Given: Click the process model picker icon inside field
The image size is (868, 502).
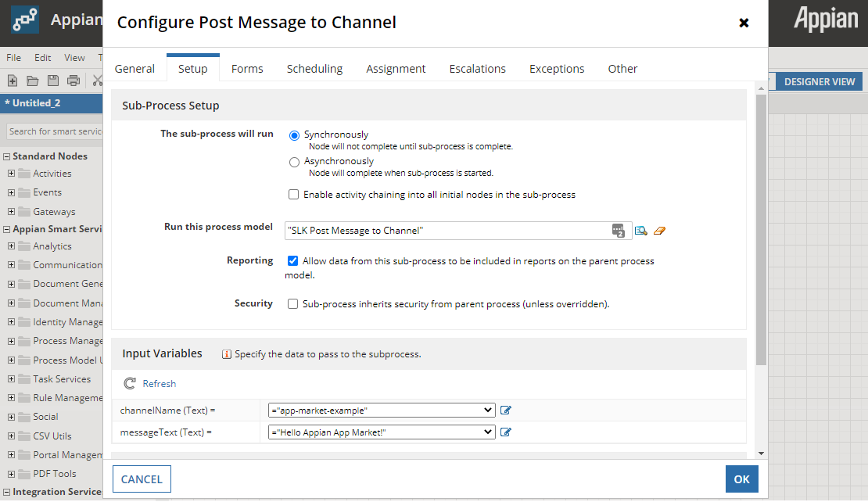Looking at the screenshot, I should 618,230.
